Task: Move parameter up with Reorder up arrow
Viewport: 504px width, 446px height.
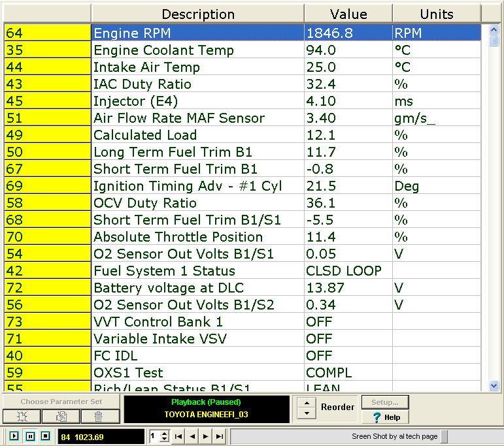Action: 305,403
